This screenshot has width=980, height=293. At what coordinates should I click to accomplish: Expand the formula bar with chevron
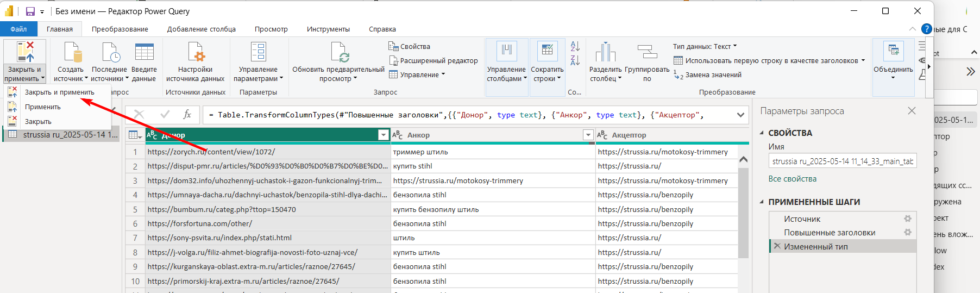point(740,115)
